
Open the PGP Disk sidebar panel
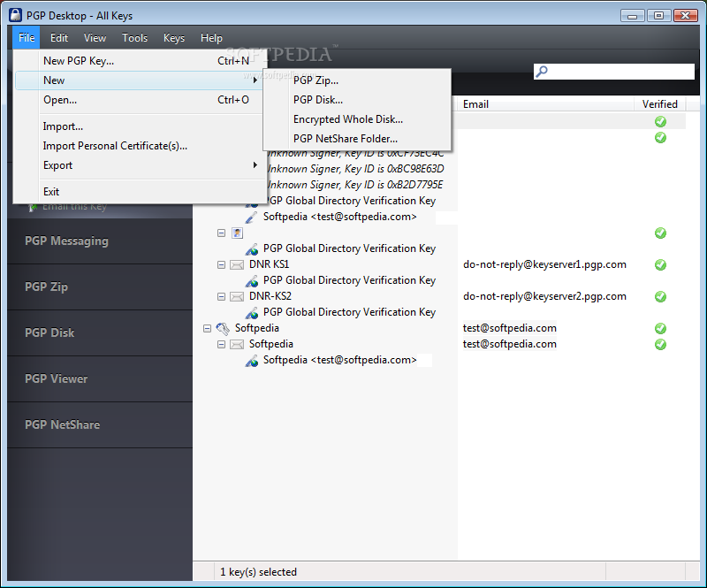pos(100,333)
